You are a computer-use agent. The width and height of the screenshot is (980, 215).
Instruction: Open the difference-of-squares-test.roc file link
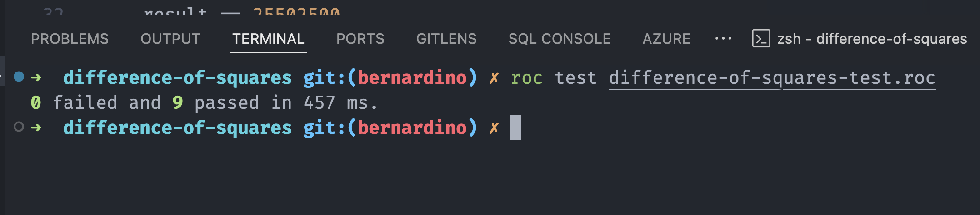tap(772, 78)
